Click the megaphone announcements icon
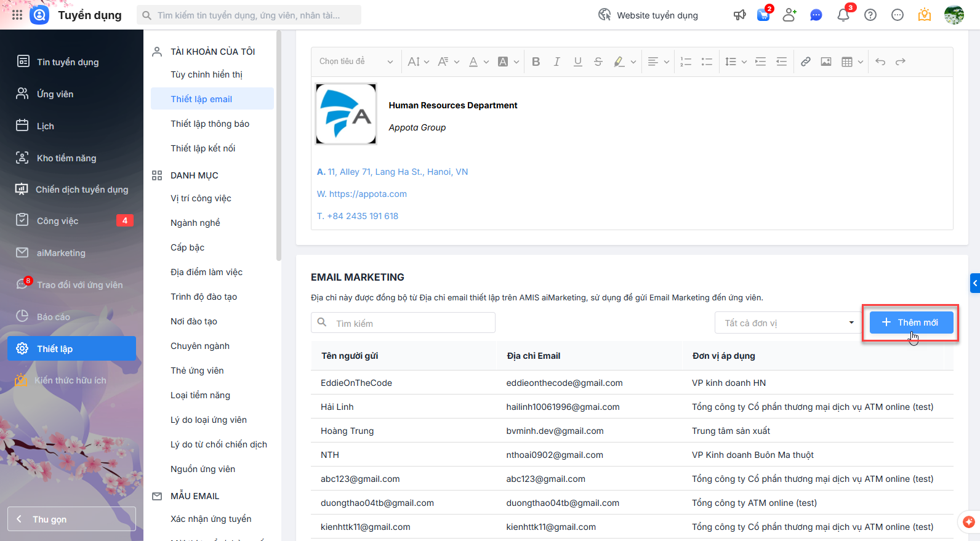Image resolution: width=980 pixels, height=541 pixels. tap(740, 15)
